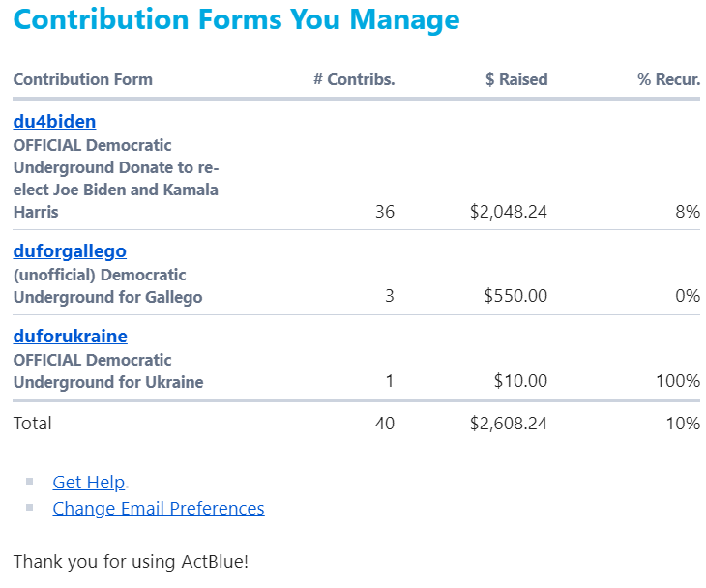Open the duforukraine contribution form link
This screenshot has width=706, height=588.
pos(71,336)
